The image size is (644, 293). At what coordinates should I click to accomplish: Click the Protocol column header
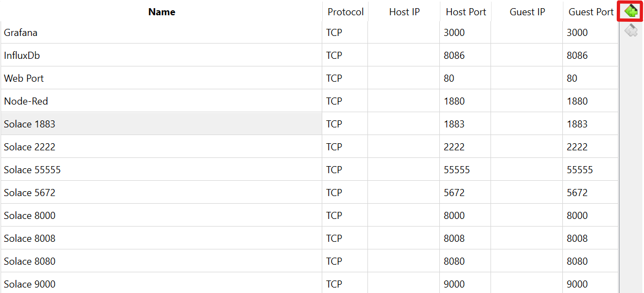[x=345, y=12]
